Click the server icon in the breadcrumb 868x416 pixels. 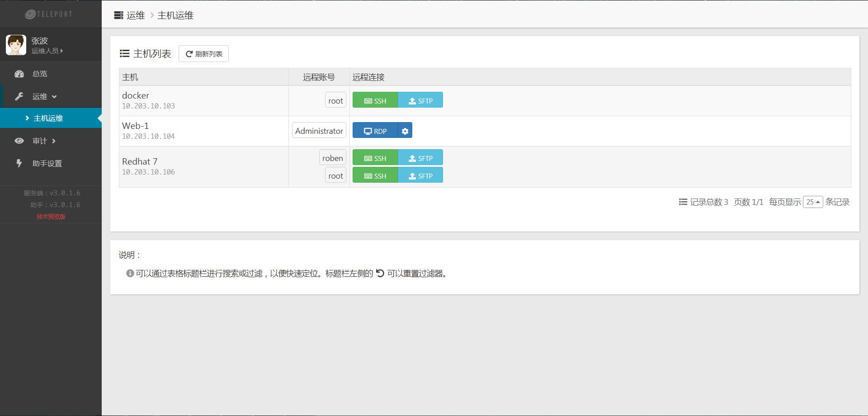[x=118, y=15]
